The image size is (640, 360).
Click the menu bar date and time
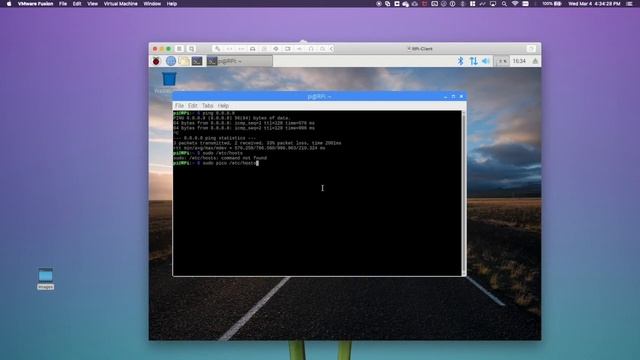coord(594,4)
